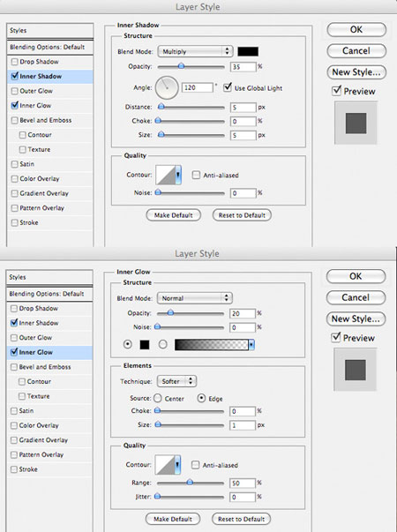
Task: Open the Softer technique dropdown
Action: tap(176, 381)
